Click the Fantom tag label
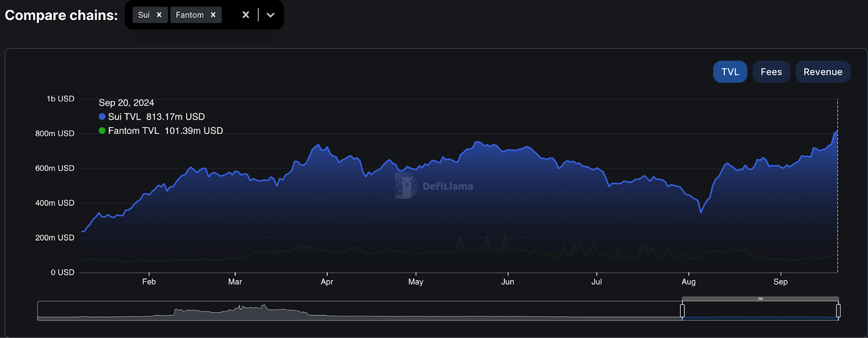Screen dimensions: 868x338 [189, 15]
